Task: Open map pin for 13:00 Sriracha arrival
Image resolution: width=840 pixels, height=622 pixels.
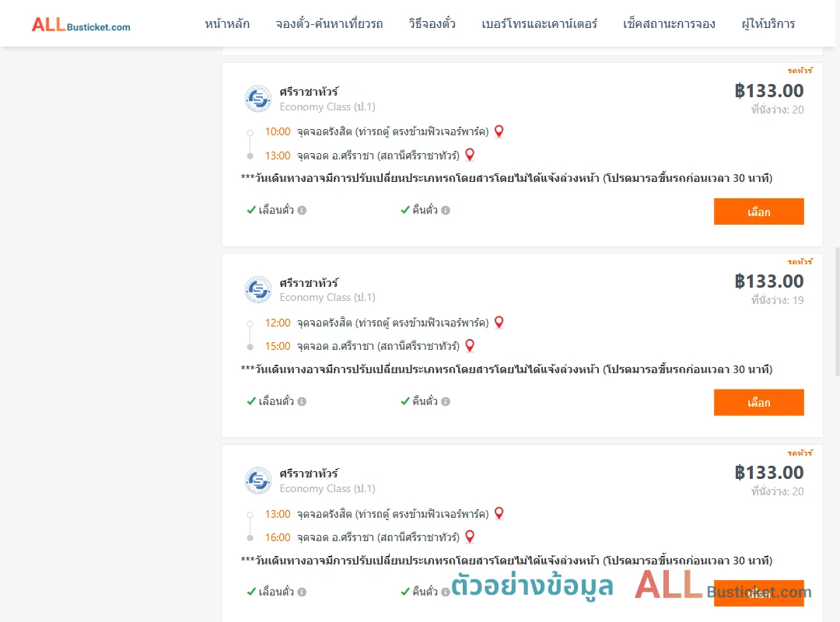Action: click(470, 155)
